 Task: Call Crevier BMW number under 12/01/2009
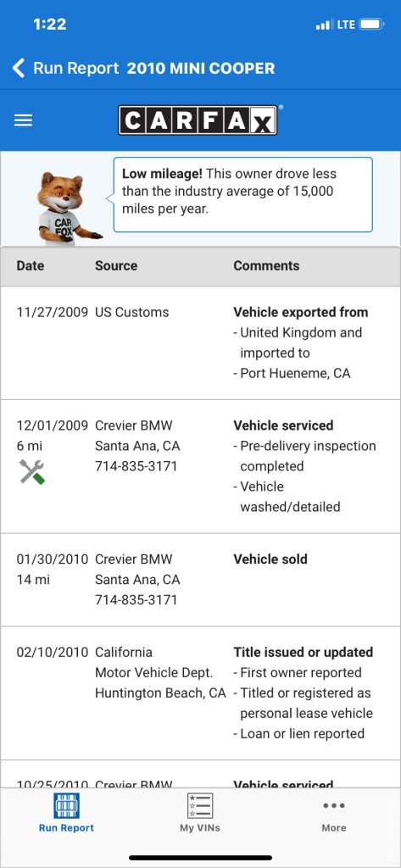click(136, 466)
